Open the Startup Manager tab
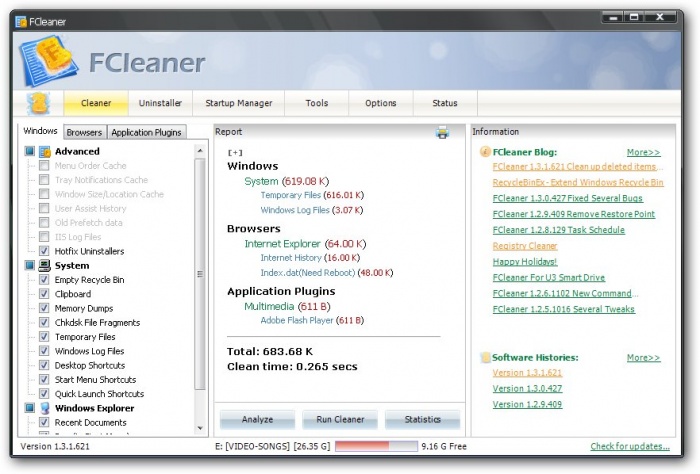700x474 pixels. tap(238, 103)
